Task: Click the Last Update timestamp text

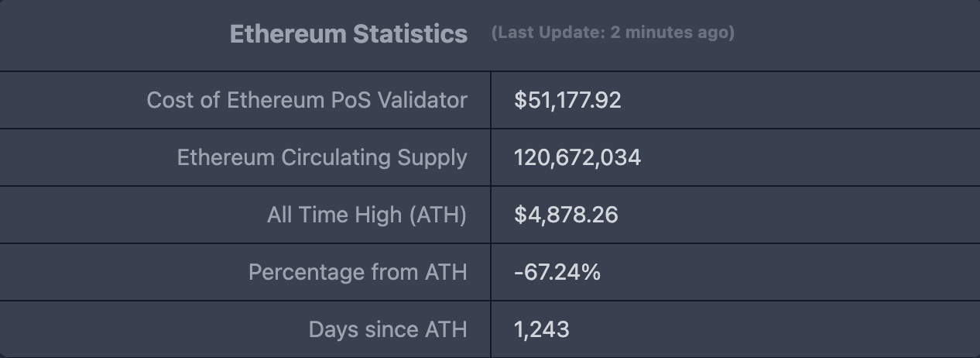Action: tap(612, 33)
